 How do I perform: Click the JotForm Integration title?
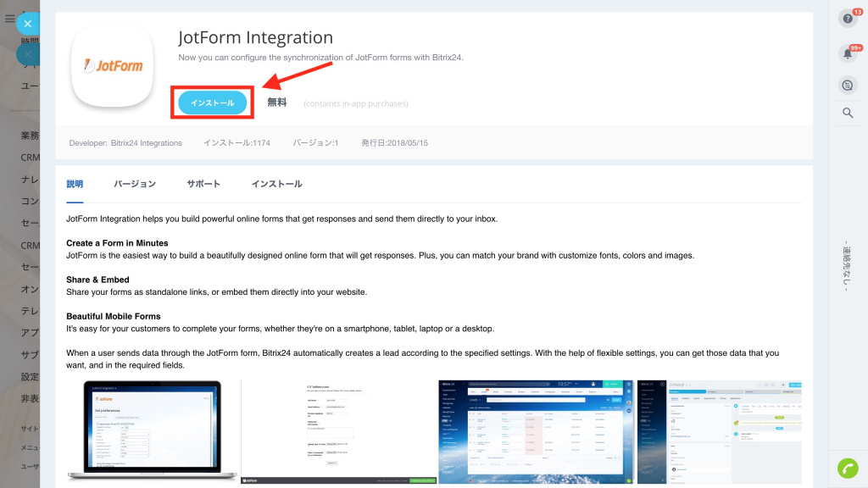[256, 37]
